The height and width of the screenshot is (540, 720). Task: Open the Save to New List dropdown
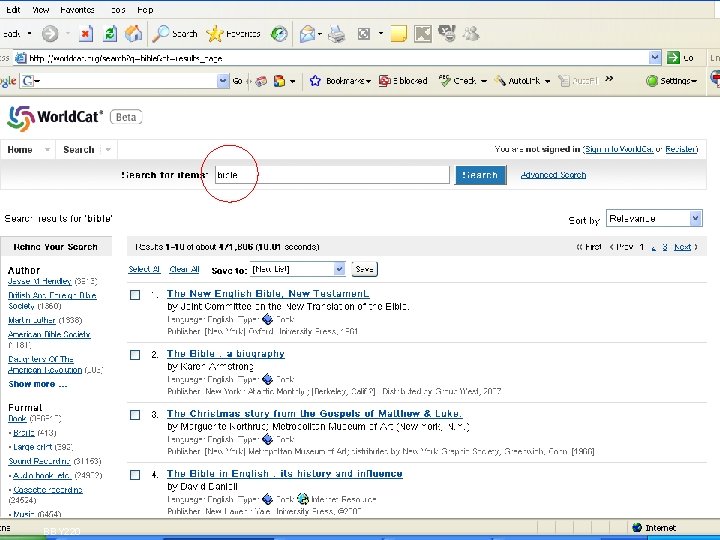[297, 269]
